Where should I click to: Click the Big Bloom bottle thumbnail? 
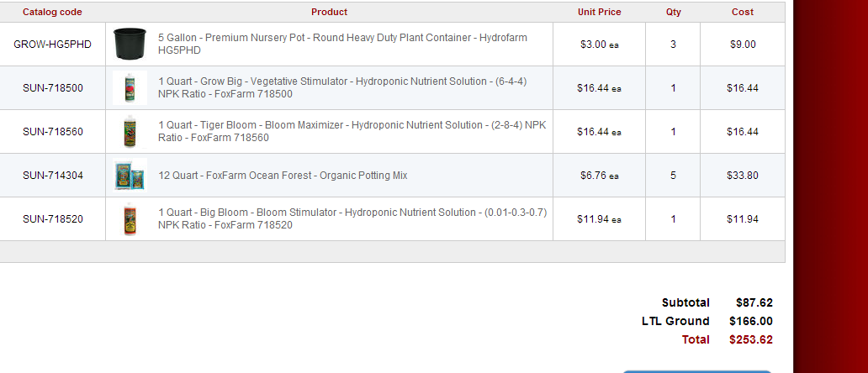point(130,218)
